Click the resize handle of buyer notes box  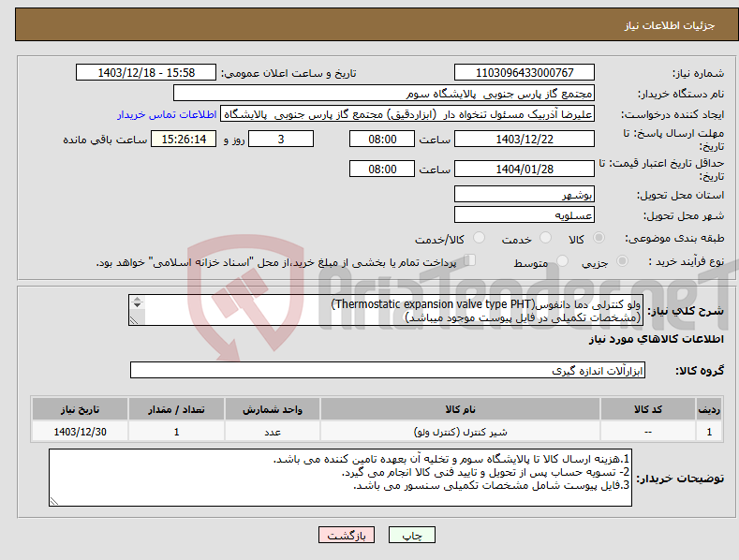[54, 502]
